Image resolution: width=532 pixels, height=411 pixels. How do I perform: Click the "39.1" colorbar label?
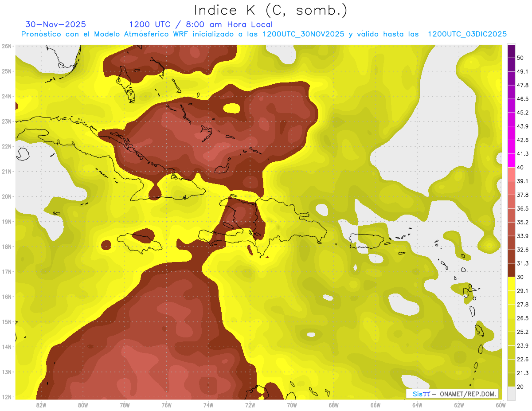coord(523,181)
